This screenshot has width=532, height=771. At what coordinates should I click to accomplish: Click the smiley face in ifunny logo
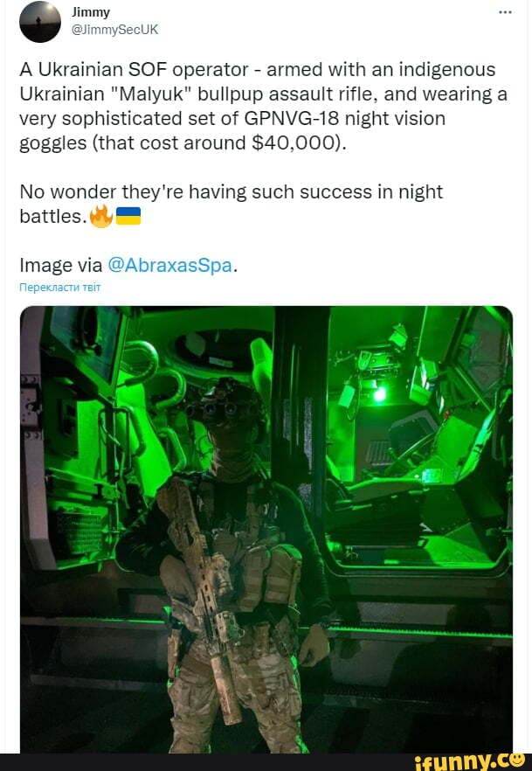tap(516, 761)
